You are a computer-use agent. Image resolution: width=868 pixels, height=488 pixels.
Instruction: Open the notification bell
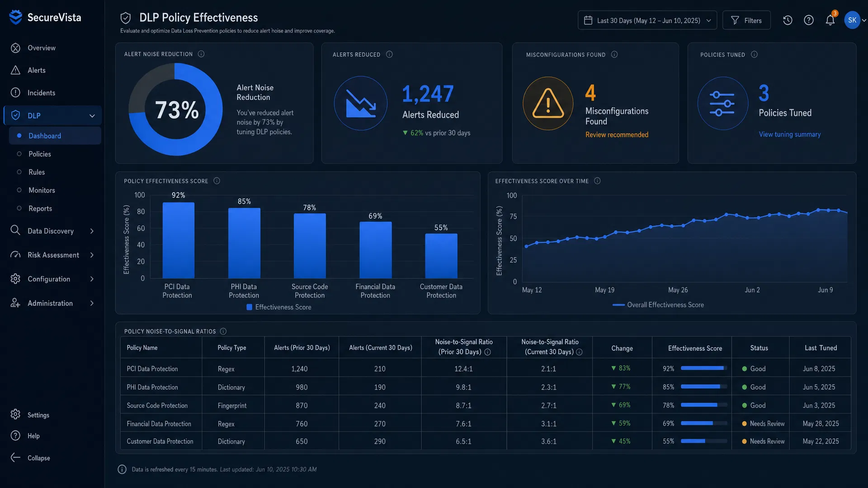830,20
